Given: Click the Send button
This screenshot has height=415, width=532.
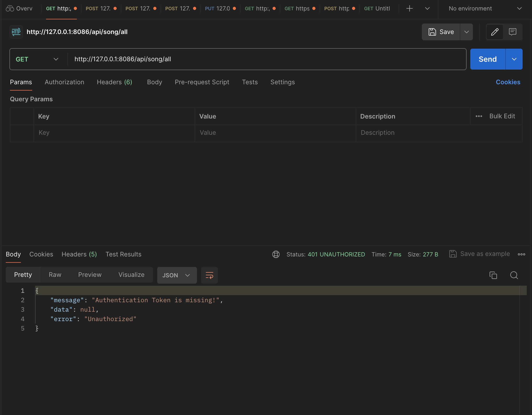Looking at the screenshot, I should coord(488,59).
